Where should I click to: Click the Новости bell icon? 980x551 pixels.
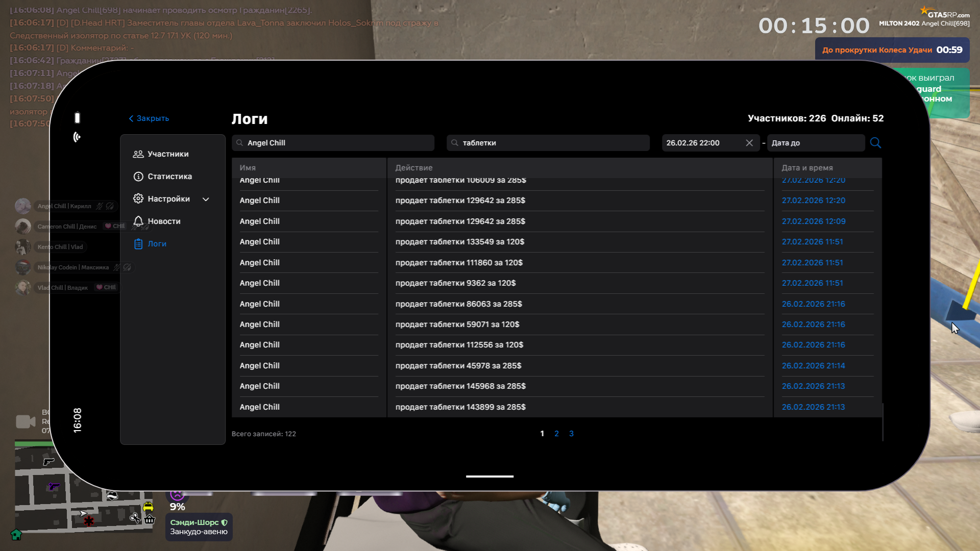(x=138, y=221)
